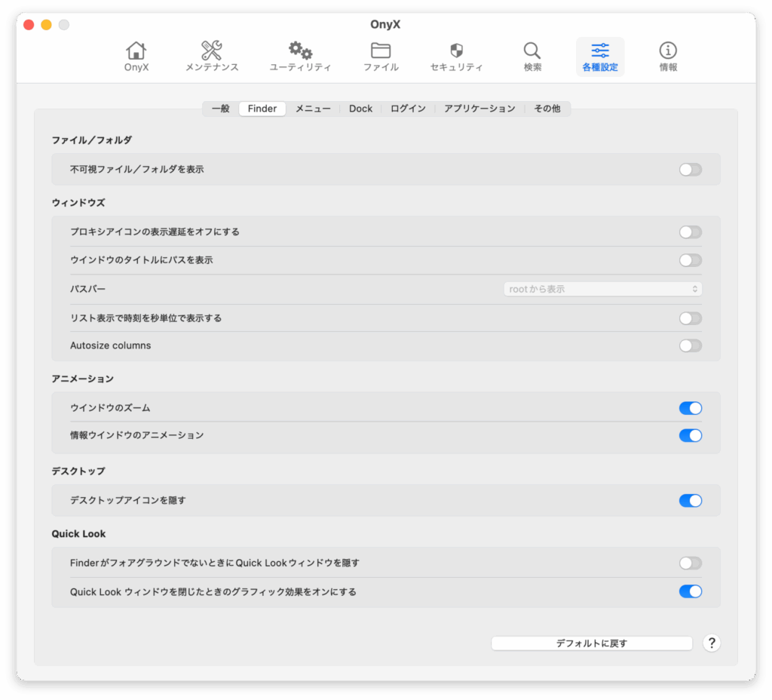This screenshot has height=700, width=772.
Task: Open help with the question mark button
Action: coord(711,643)
